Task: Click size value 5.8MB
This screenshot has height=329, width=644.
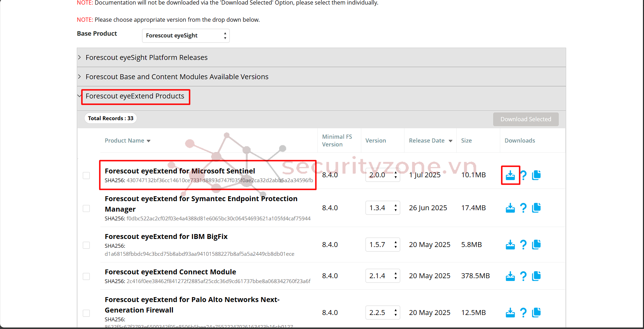Action: (471, 245)
